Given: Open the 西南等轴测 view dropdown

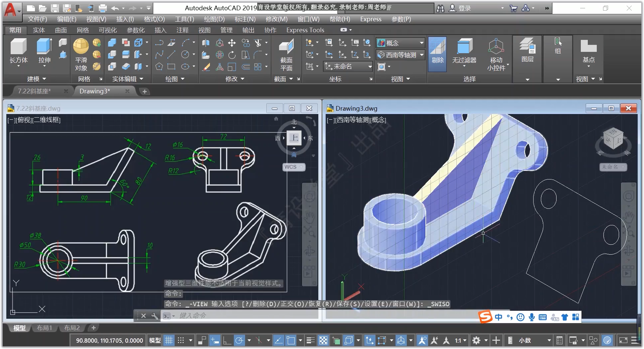Looking at the screenshot, I should [401, 55].
